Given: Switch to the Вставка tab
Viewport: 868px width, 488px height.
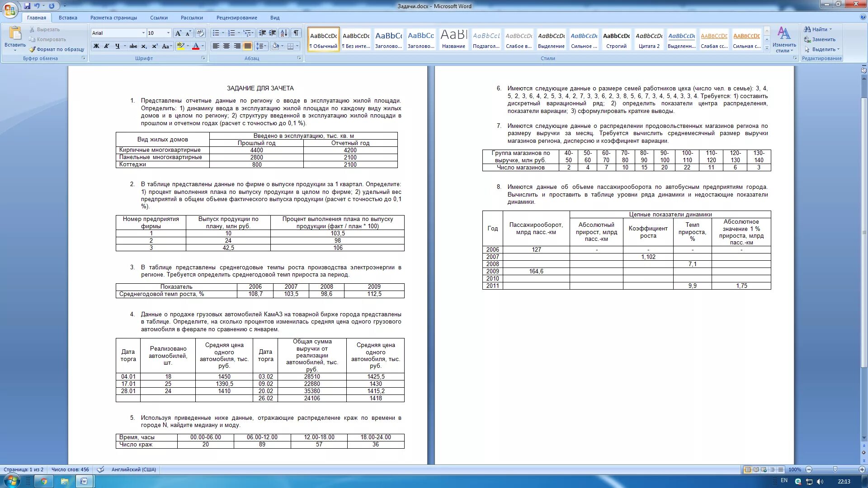Looking at the screenshot, I should coord(68,18).
